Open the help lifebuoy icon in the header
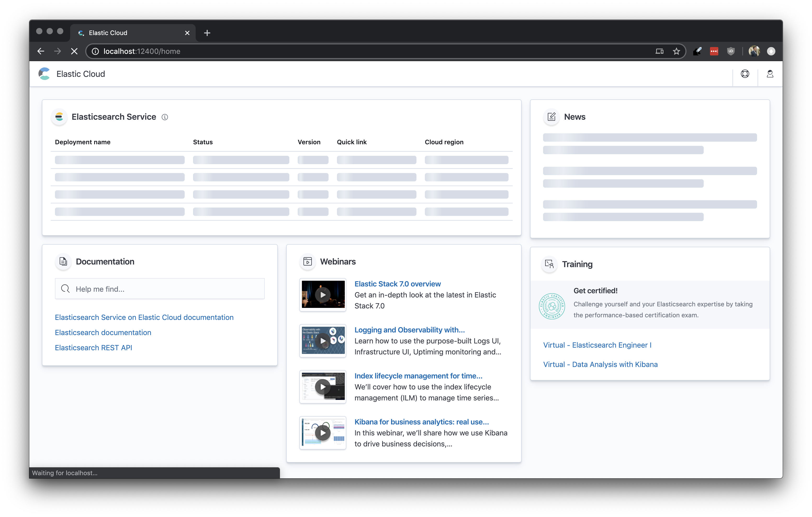The image size is (812, 517). (x=745, y=74)
